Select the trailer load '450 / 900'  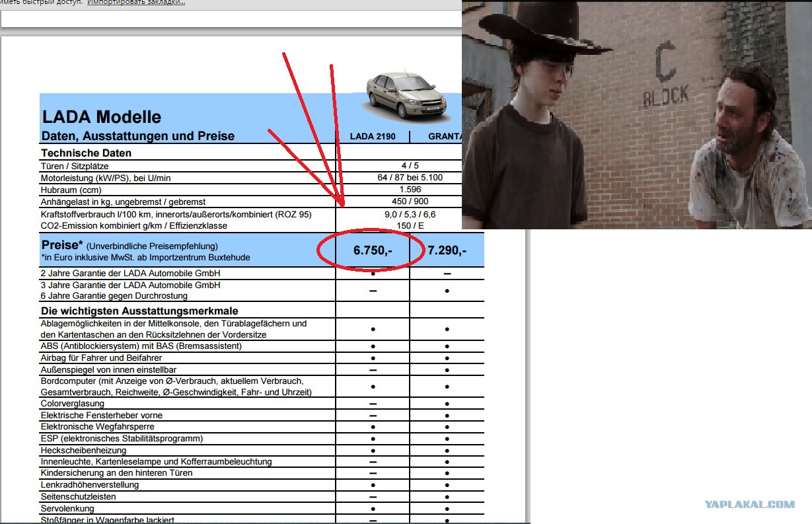click(410, 202)
